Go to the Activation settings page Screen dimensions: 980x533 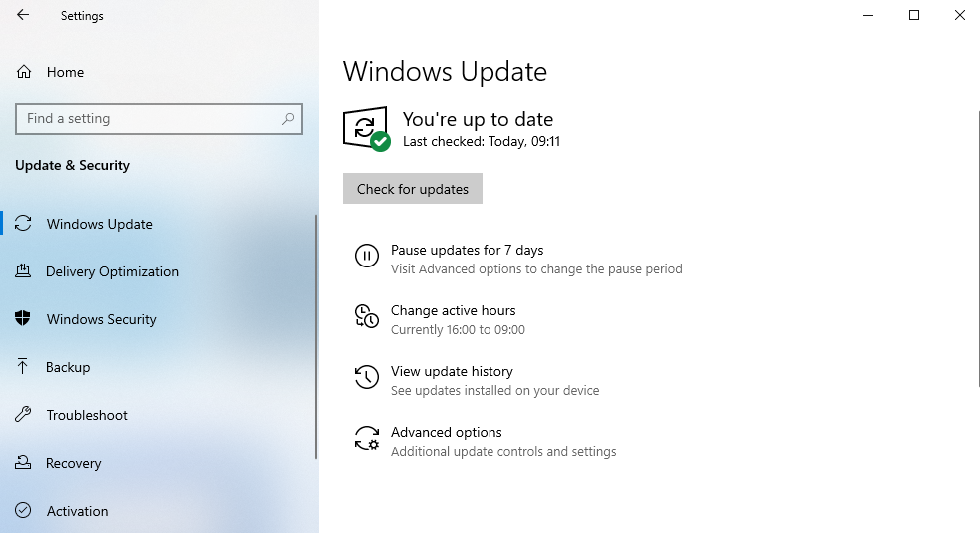78,511
